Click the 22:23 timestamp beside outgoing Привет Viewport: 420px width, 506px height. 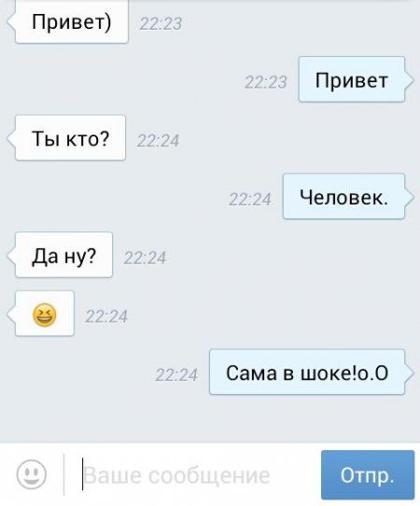coord(265,82)
